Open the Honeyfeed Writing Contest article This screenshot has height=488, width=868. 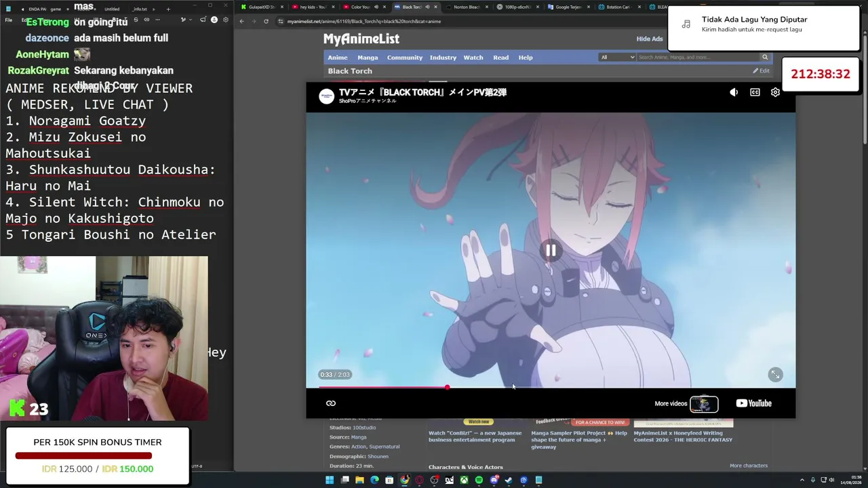683,436
